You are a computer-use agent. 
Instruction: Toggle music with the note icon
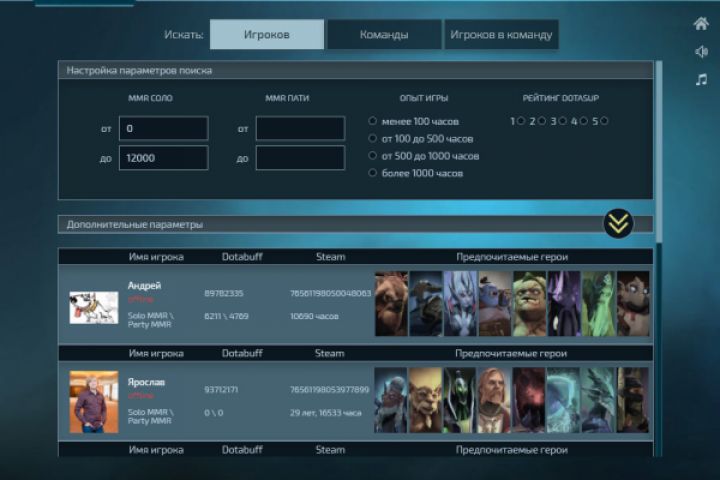point(701,80)
